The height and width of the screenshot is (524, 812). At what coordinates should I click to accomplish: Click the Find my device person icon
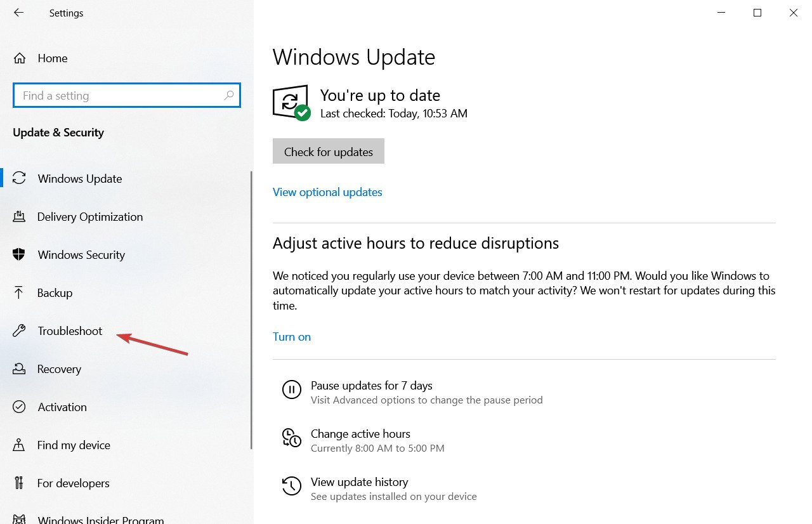19,445
